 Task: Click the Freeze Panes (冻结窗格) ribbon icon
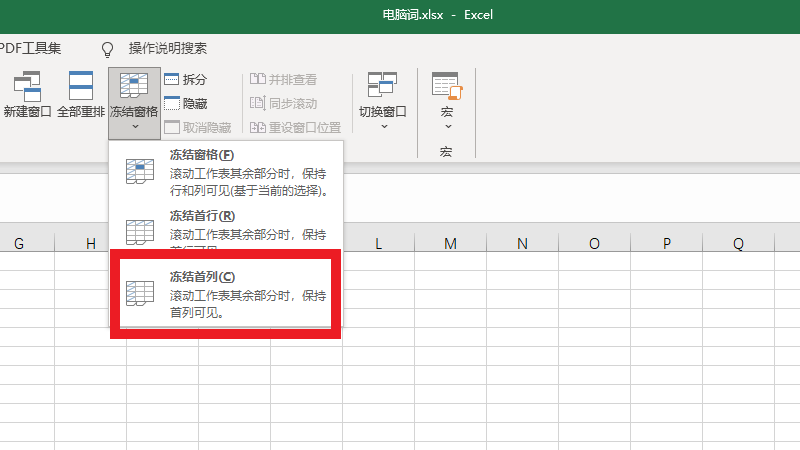[x=133, y=86]
